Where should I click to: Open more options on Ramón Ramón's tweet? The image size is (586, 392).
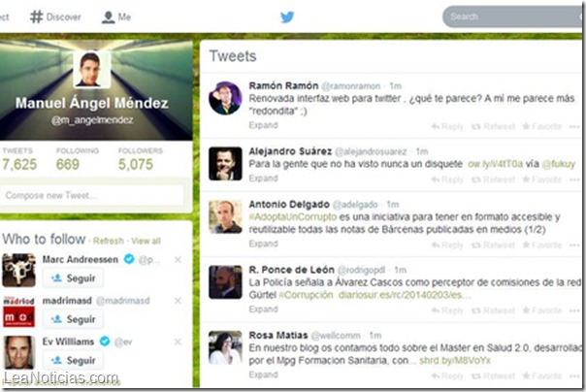pos(574,127)
